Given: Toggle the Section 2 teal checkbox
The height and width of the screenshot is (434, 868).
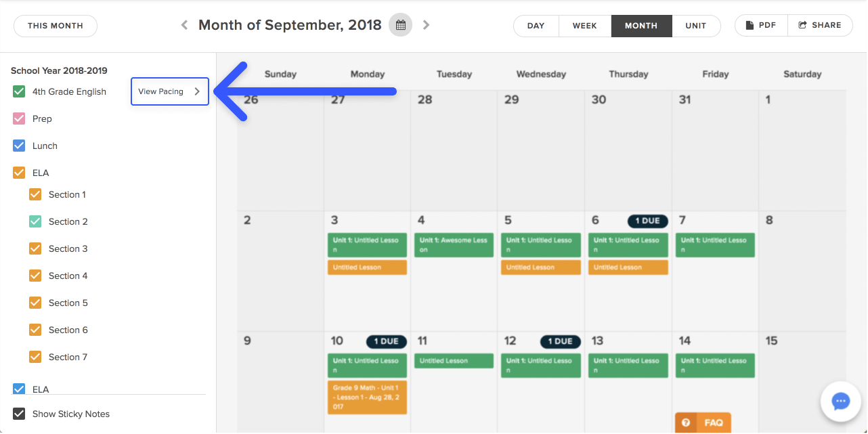Looking at the screenshot, I should 35,221.
